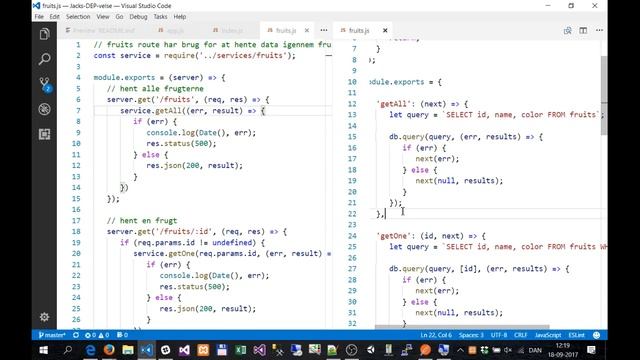Open the Help menu
This screenshot has width=640, height=360.
point(180,17)
